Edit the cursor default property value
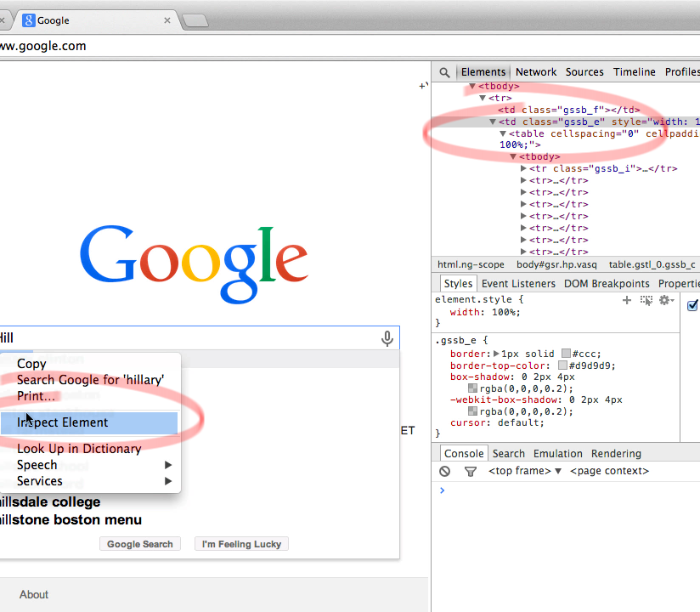Image resolution: width=700 pixels, height=612 pixels. (519, 422)
